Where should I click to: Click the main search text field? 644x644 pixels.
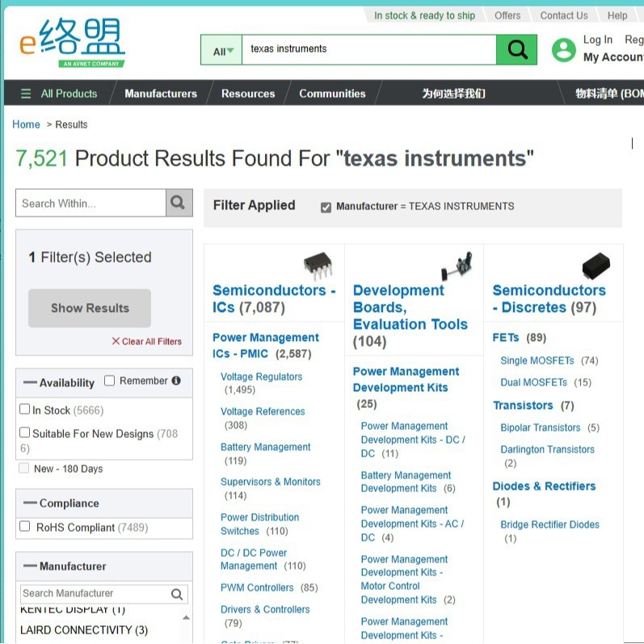click(x=368, y=50)
